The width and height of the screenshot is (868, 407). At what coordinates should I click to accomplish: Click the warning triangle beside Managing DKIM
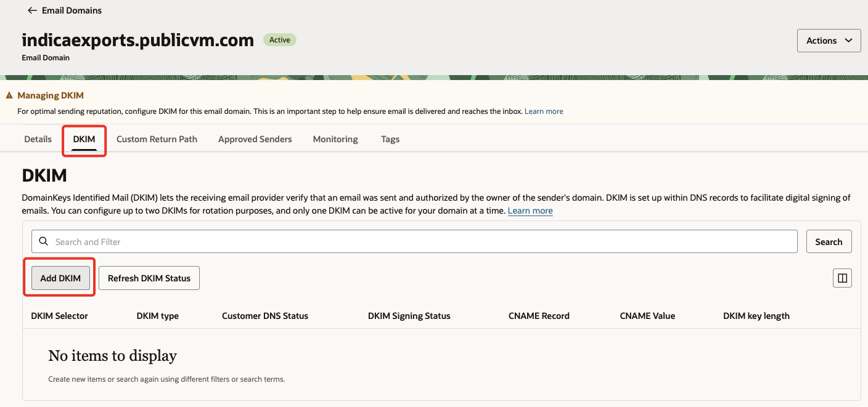click(x=9, y=95)
